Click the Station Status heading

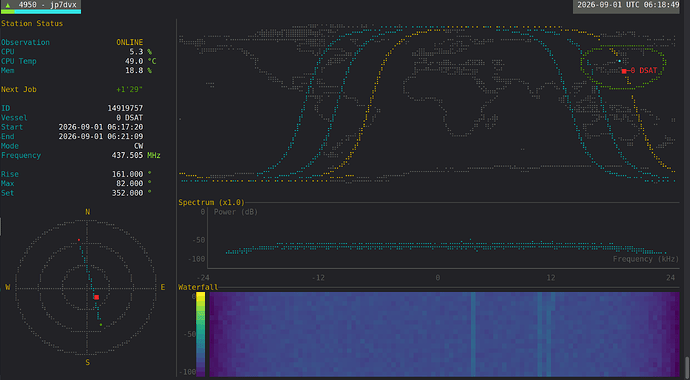(x=32, y=23)
